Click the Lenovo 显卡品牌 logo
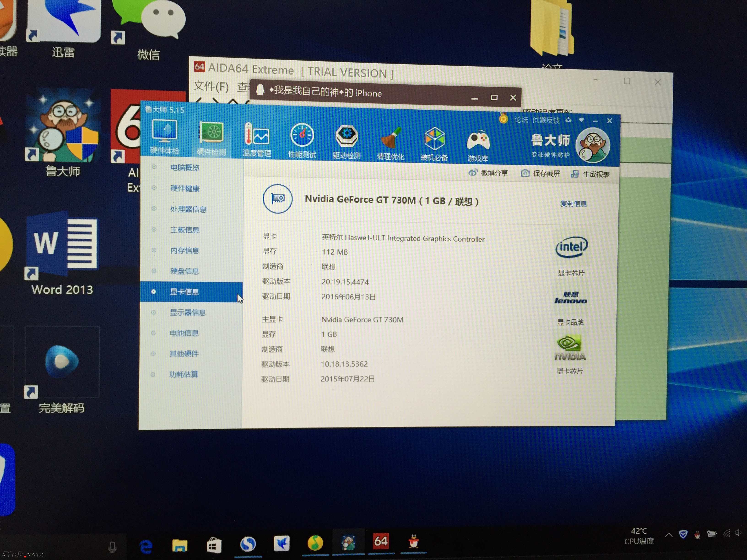 click(571, 298)
